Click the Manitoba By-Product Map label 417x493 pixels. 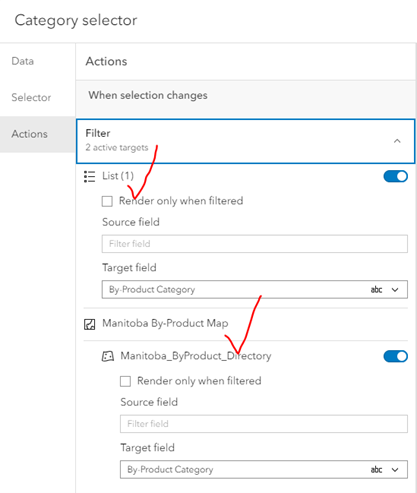pos(165,323)
